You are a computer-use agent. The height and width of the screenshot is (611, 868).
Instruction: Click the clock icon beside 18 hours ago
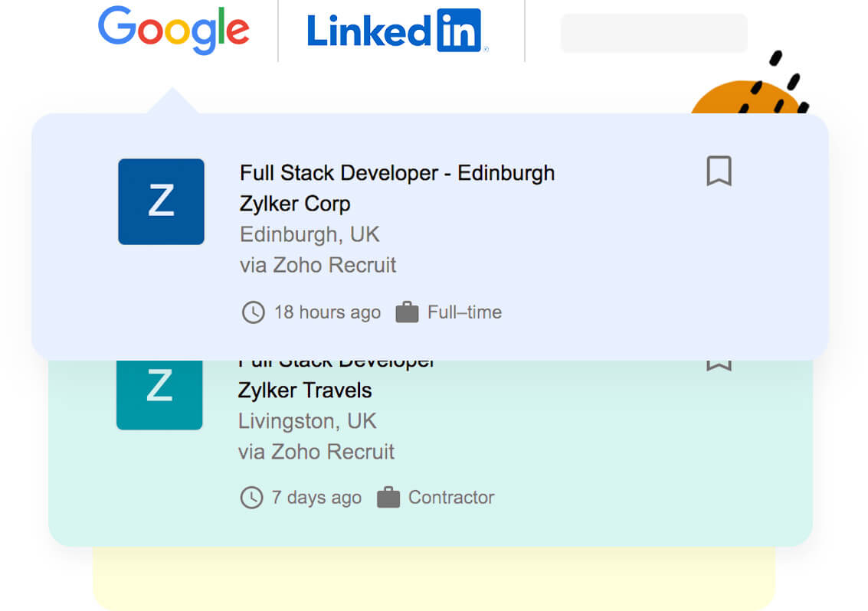[x=253, y=312]
